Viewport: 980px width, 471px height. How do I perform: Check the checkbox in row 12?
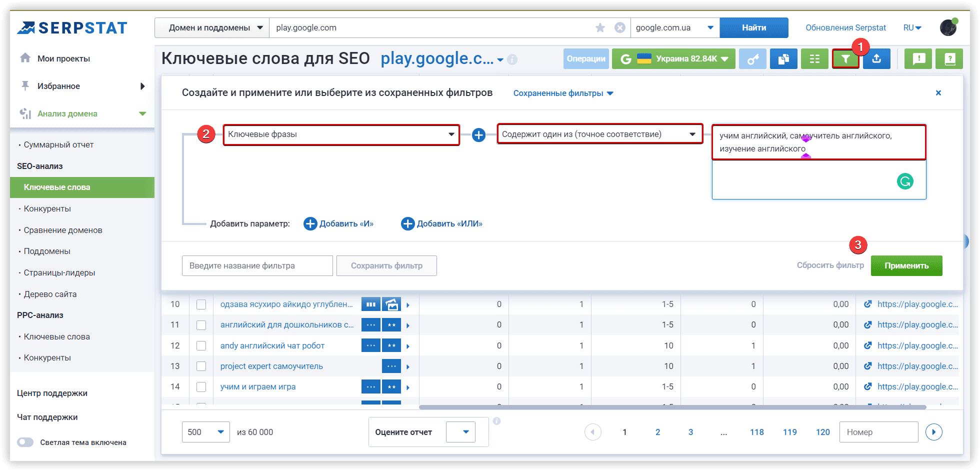tap(201, 345)
